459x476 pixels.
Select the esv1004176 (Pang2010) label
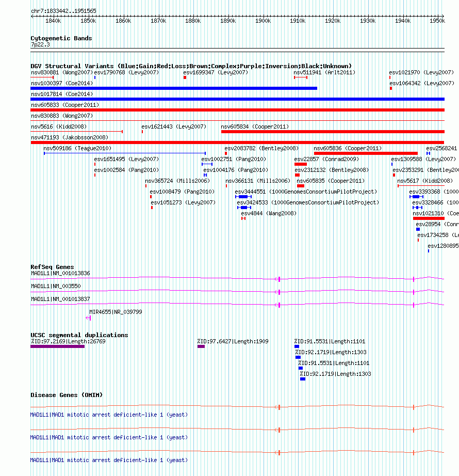click(x=236, y=170)
